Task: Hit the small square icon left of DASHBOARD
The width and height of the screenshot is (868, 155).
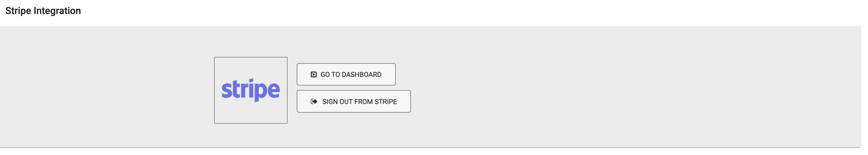Action: 313,74
